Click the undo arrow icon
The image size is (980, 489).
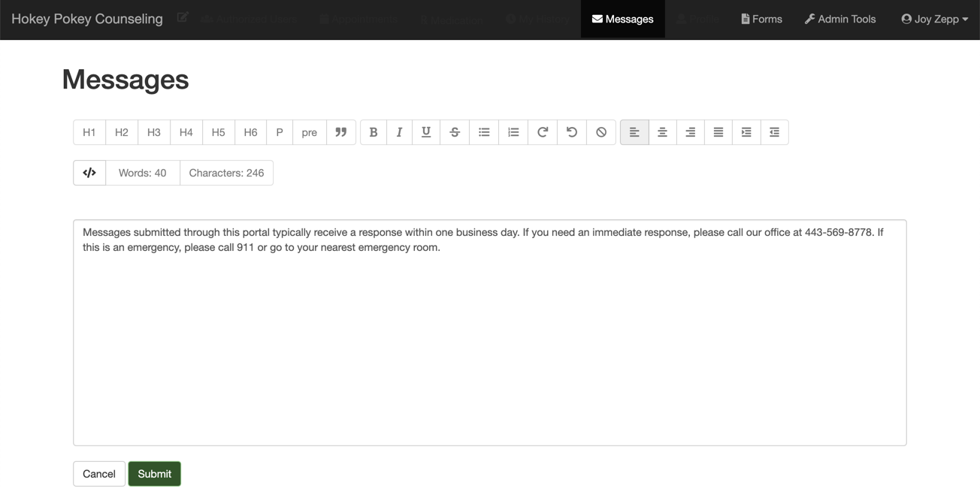pos(572,132)
